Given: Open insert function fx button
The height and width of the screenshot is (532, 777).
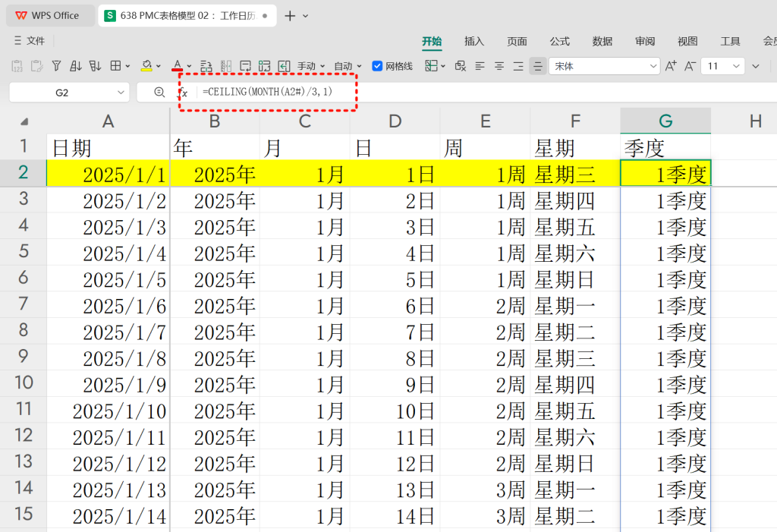Looking at the screenshot, I should pyautogui.click(x=183, y=93).
